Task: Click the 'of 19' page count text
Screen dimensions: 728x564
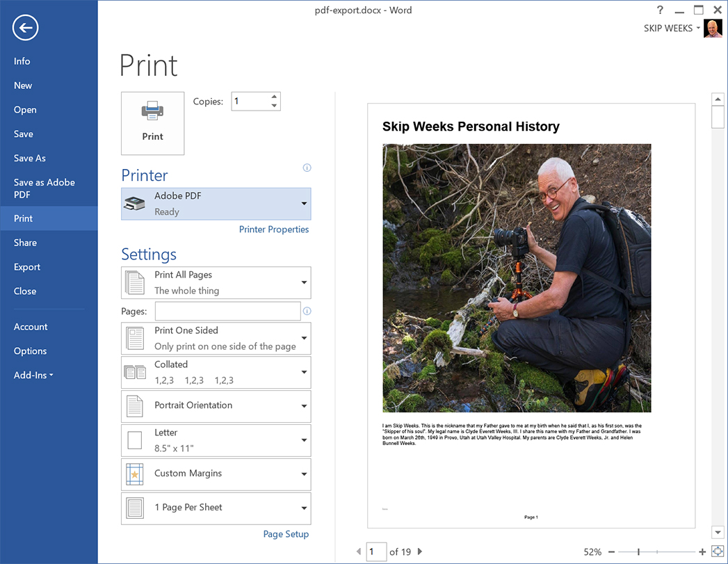Action: [x=401, y=552]
